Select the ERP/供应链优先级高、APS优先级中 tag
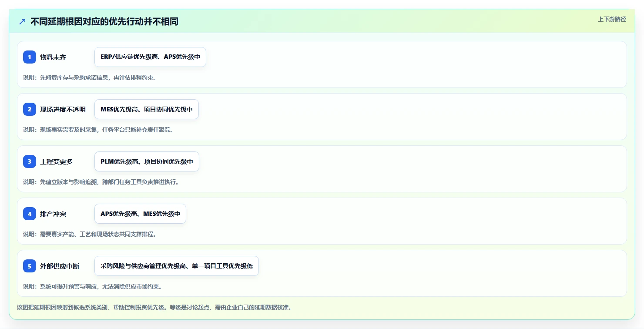Screen dimensions: 644x329 150,57
